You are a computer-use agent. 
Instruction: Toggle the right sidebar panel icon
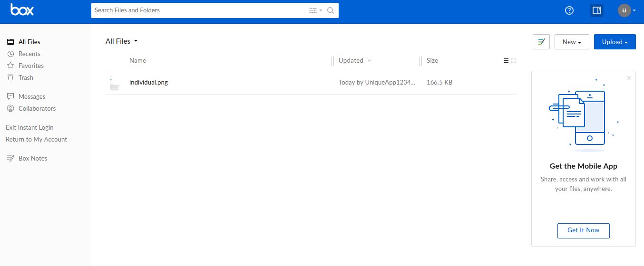coord(596,10)
